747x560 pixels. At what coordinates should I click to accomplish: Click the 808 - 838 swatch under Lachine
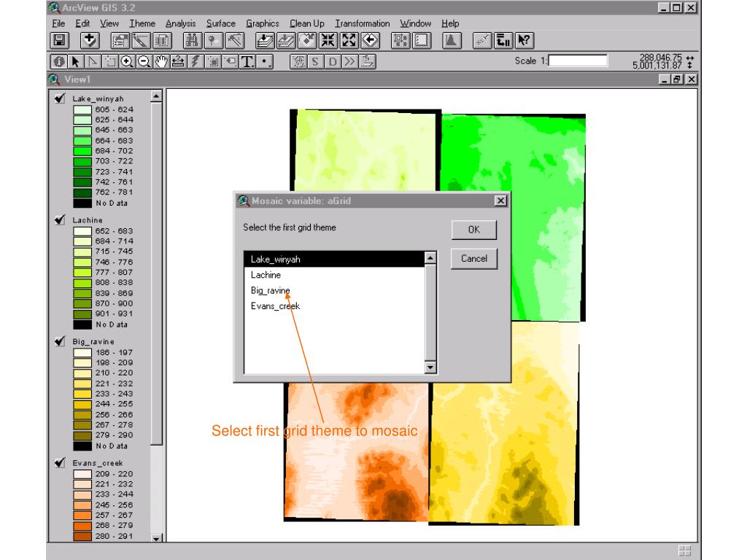(82, 283)
